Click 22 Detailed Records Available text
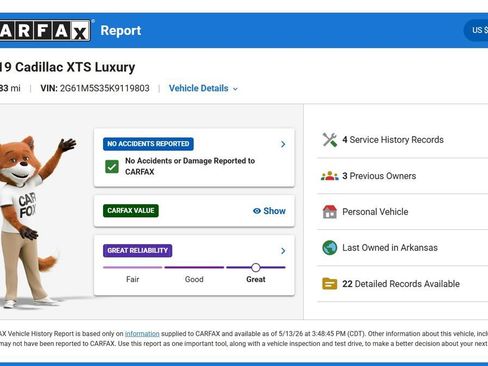 point(401,284)
